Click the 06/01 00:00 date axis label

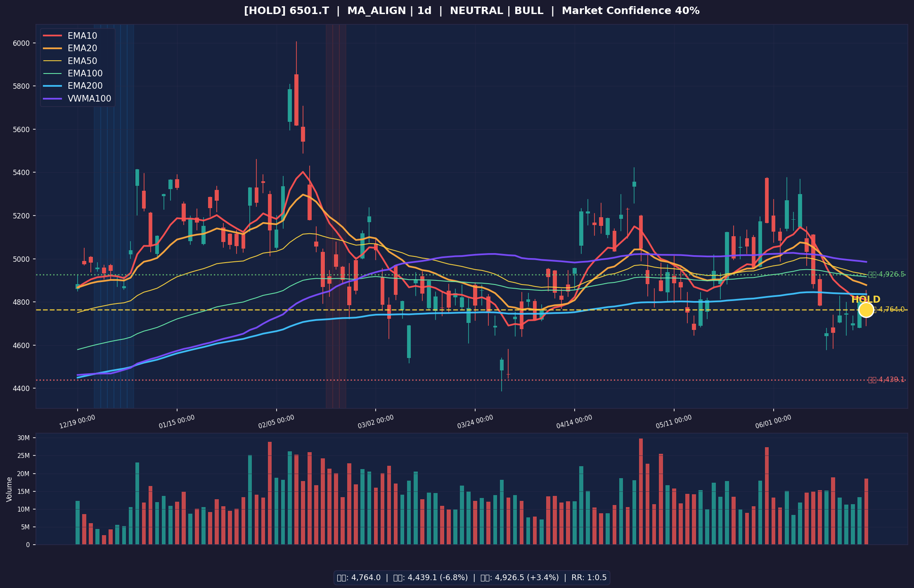[x=773, y=422]
